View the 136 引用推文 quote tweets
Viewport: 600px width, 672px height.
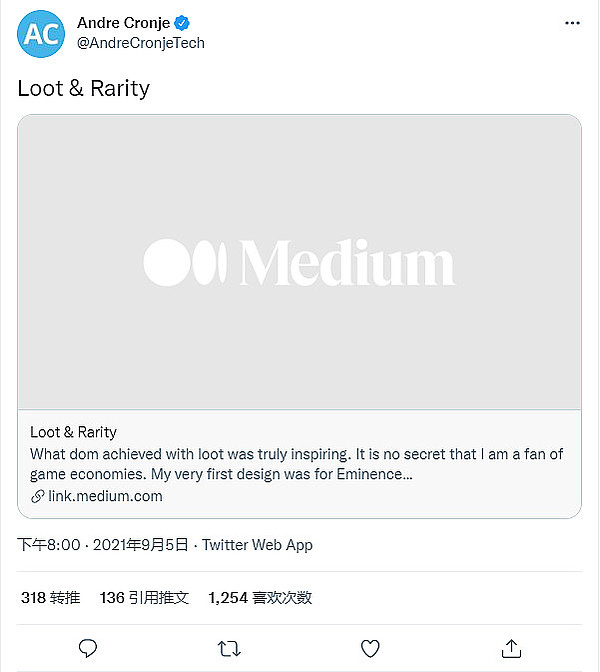coord(144,598)
